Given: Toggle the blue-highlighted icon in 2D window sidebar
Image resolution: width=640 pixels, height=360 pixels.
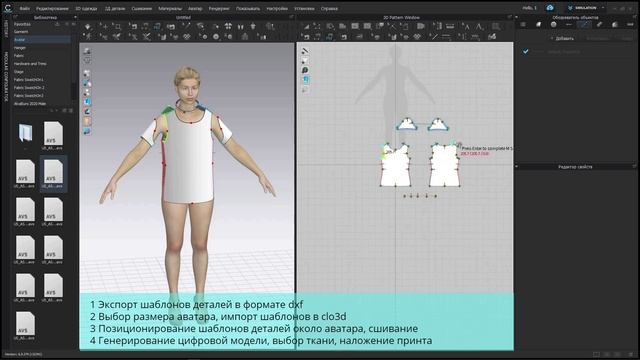Looking at the screenshot, I should pyautogui.click(x=305, y=80).
